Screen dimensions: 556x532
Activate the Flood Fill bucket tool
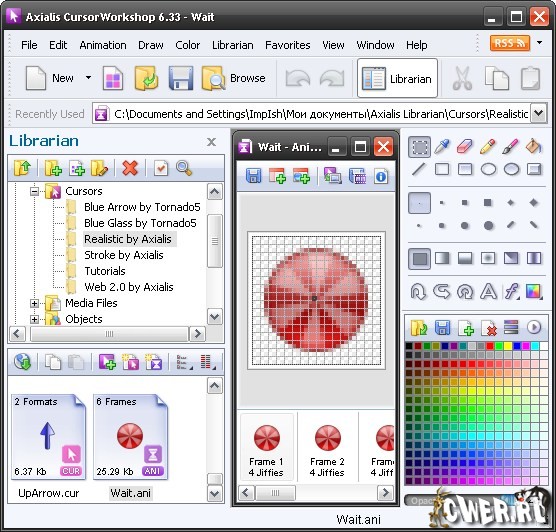[x=534, y=146]
